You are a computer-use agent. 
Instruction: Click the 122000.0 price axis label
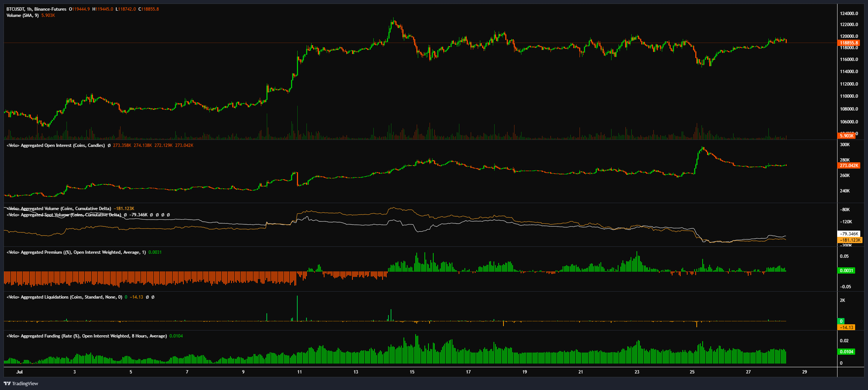(x=849, y=25)
